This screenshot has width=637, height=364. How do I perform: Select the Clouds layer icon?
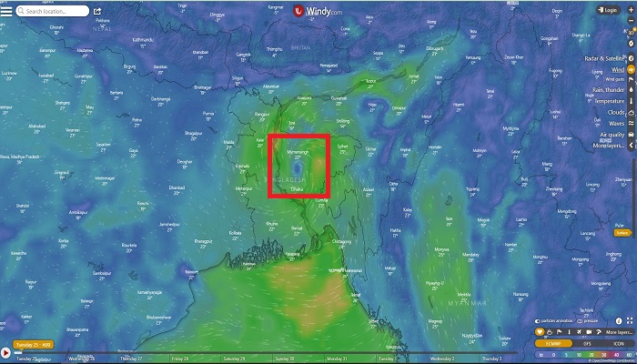(631, 113)
